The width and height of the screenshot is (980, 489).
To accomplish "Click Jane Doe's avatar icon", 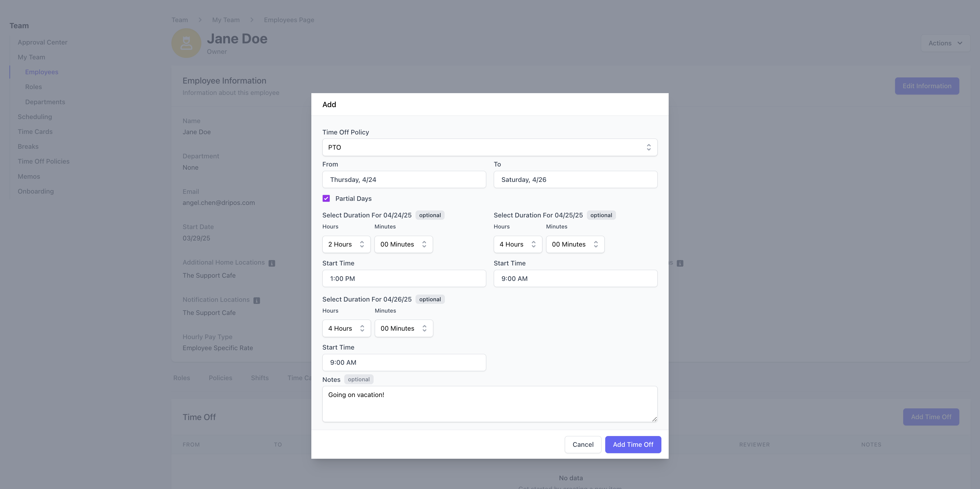I will click(x=186, y=43).
